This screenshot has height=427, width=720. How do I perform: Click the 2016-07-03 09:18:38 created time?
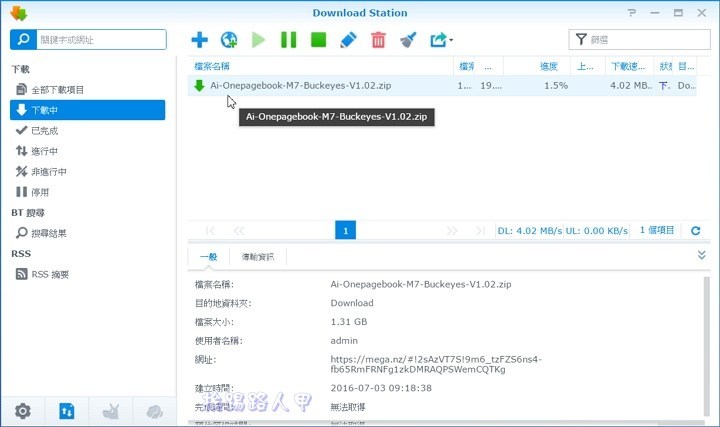pos(381,388)
